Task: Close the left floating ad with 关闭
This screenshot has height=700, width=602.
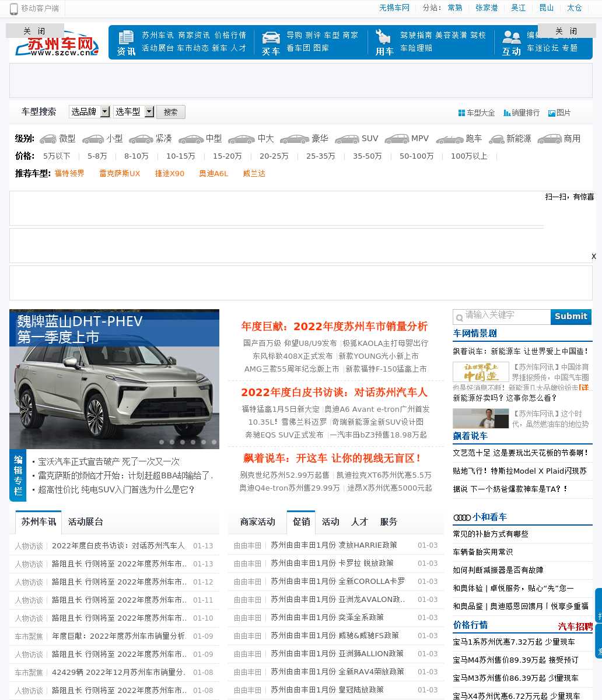Action: [x=34, y=31]
